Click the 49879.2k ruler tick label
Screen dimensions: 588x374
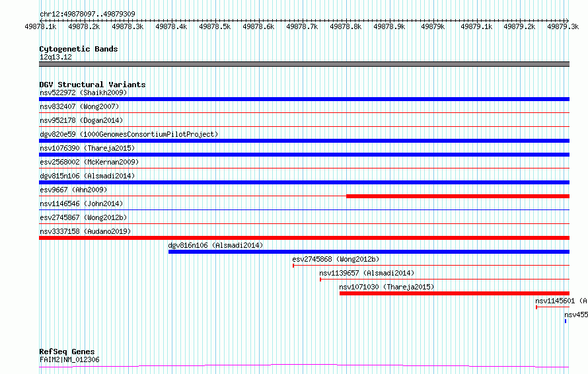pyautogui.click(x=519, y=26)
